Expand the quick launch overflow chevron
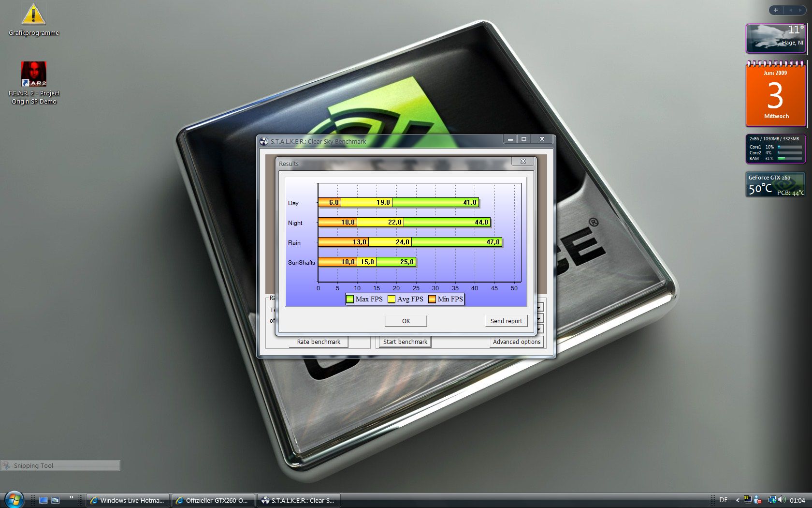 [x=71, y=497]
